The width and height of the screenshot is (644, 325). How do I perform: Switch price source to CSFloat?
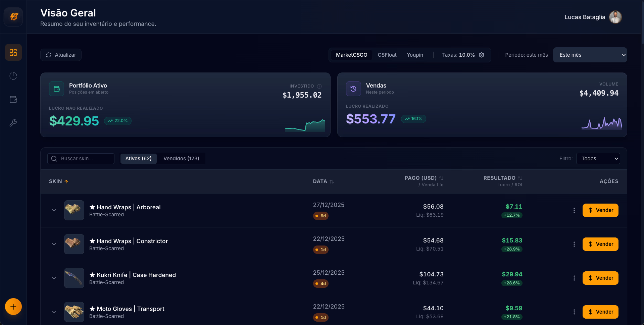pos(387,55)
